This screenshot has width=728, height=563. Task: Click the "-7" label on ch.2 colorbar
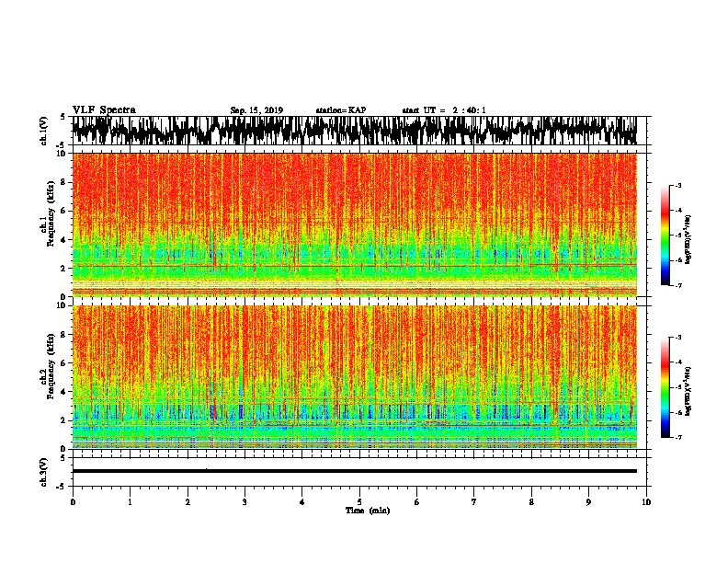pos(678,437)
